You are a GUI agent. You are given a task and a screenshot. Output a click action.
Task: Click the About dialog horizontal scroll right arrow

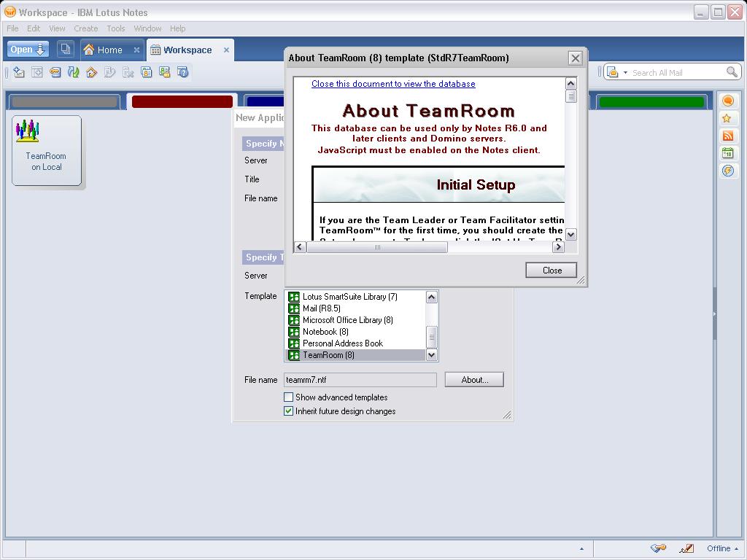click(558, 246)
